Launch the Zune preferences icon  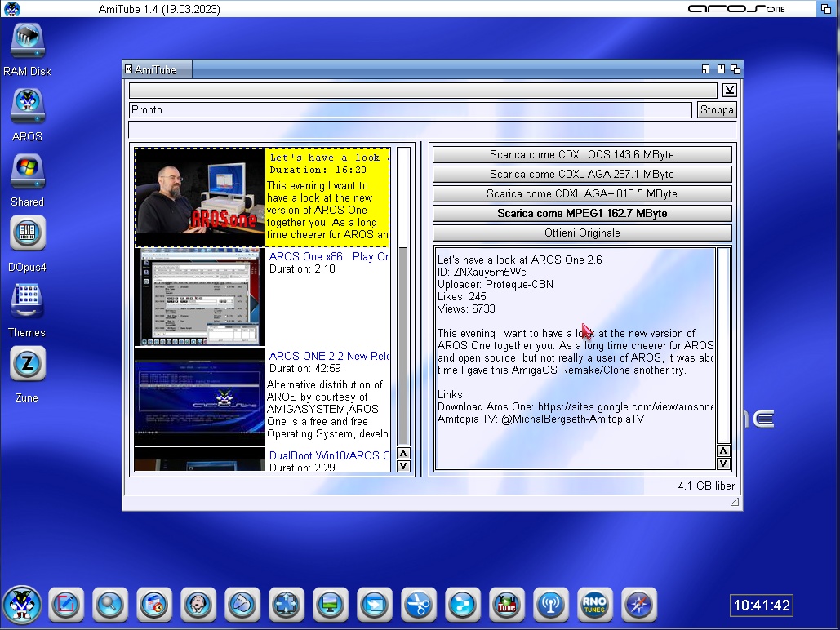(27, 364)
